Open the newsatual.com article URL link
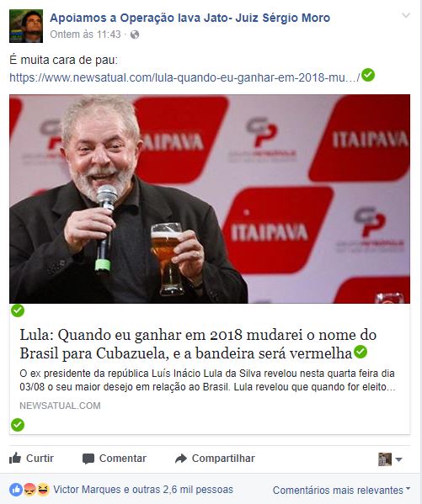 pyautogui.click(x=184, y=77)
